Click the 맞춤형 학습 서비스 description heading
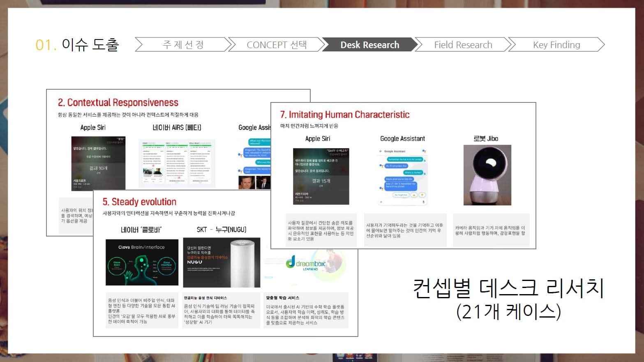 pyautogui.click(x=283, y=298)
